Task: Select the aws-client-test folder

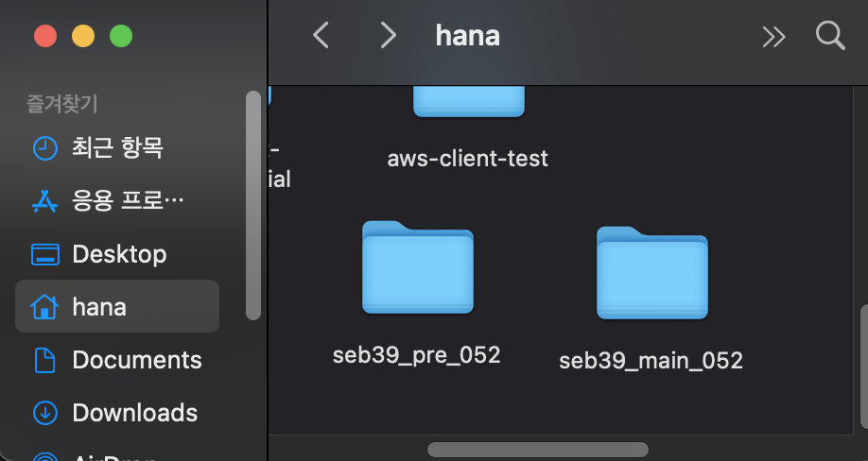Action: pos(468,128)
